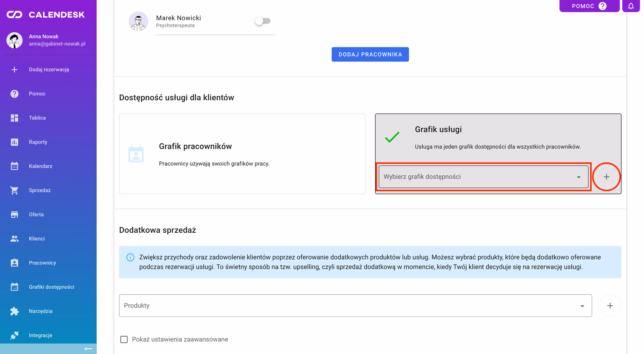Click the Dodatkowa sprzedaż heading
This screenshot has height=354, width=644.
(x=158, y=230)
